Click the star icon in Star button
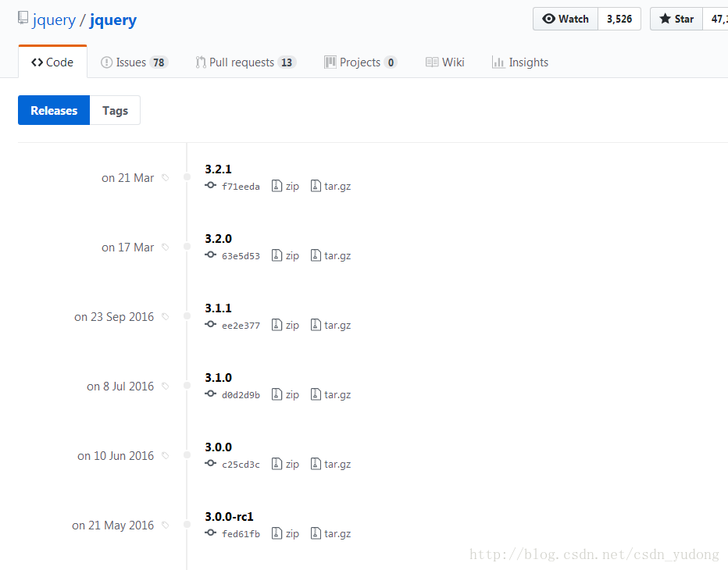 (x=665, y=19)
